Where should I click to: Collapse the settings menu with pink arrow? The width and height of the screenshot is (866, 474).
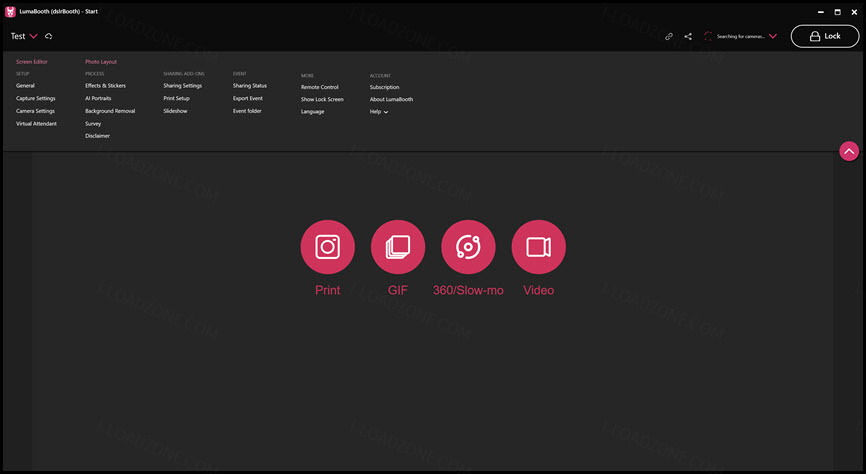[x=849, y=151]
